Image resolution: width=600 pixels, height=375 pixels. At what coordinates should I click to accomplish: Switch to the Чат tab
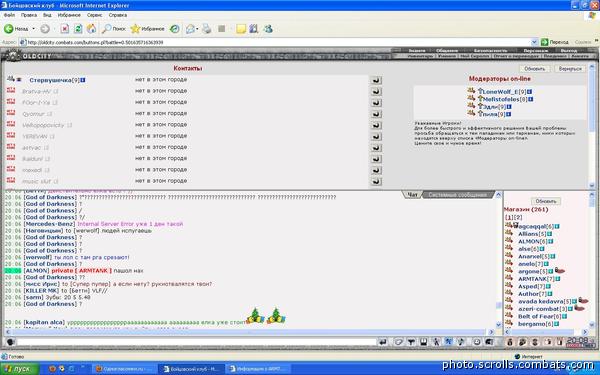412,195
